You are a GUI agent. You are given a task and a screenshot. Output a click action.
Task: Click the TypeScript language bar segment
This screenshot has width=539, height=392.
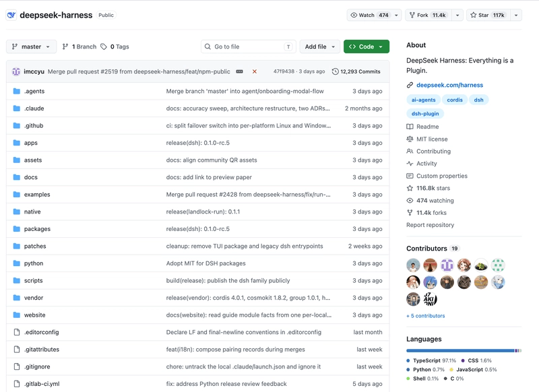click(x=460, y=350)
